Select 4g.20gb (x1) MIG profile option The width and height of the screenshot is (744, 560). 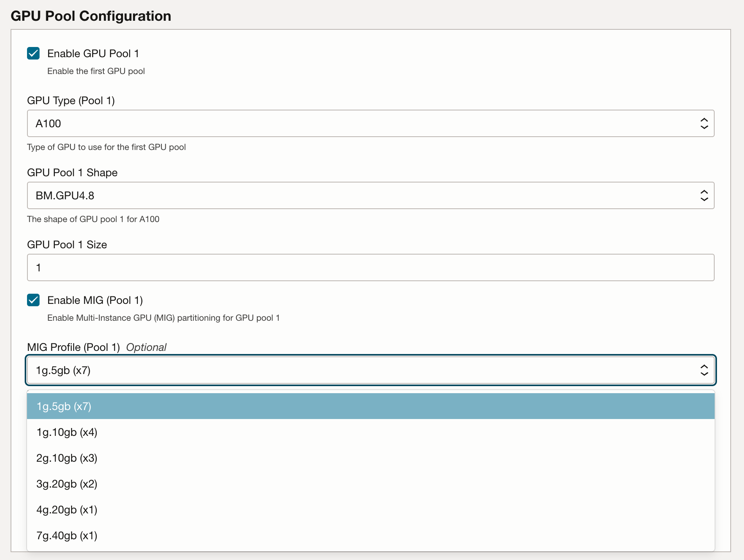(x=67, y=510)
